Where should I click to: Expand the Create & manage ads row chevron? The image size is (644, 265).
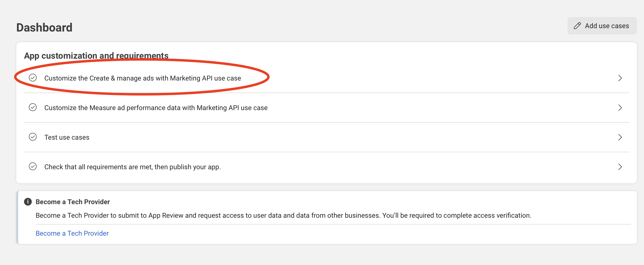point(620,78)
